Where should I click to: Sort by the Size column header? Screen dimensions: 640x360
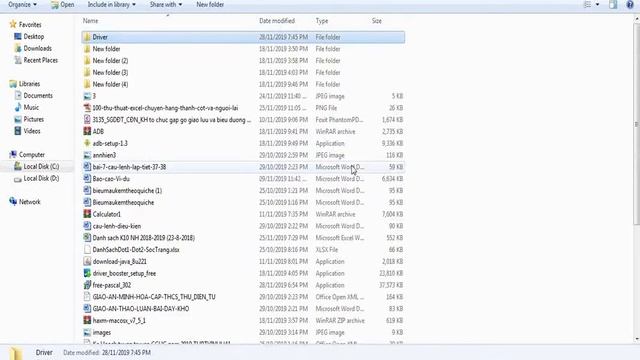tap(377, 21)
